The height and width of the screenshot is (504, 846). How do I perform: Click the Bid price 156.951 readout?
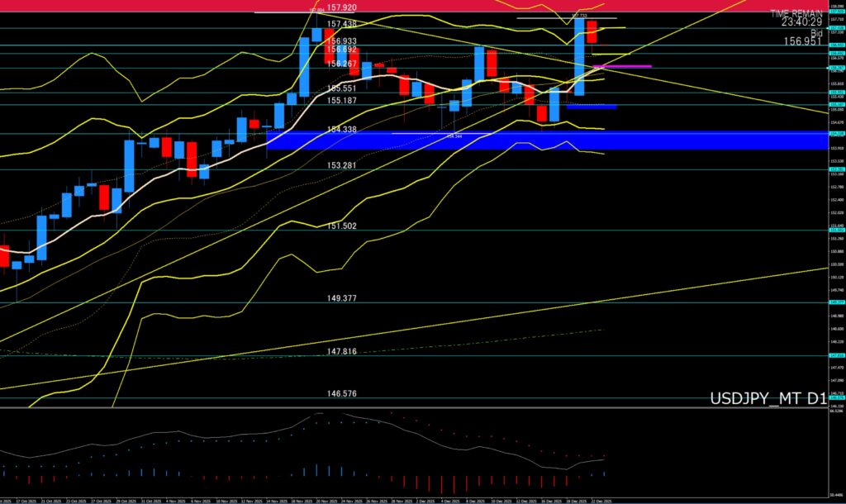click(x=801, y=39)
